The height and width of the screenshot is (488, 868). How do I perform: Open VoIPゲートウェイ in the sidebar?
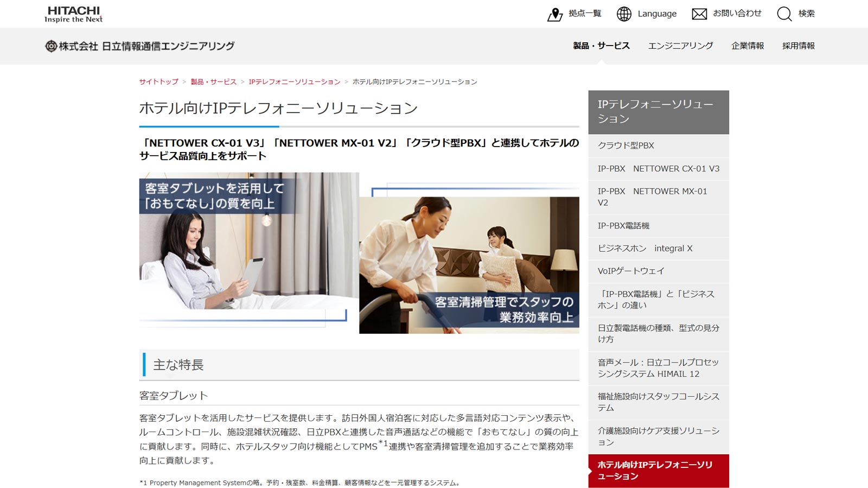[x=658, y=271]
